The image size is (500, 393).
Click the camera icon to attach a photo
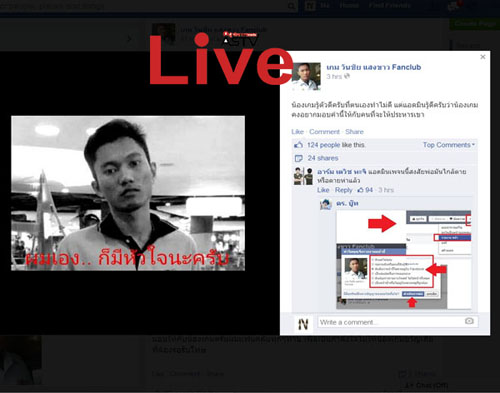(469, 321)
